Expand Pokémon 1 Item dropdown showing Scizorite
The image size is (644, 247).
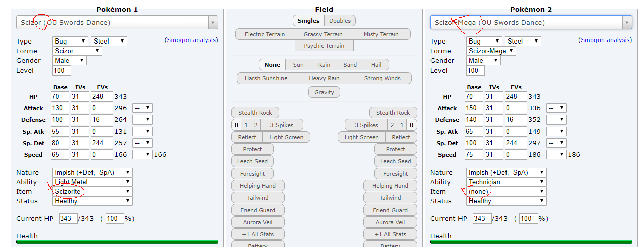tap(93, 191)
